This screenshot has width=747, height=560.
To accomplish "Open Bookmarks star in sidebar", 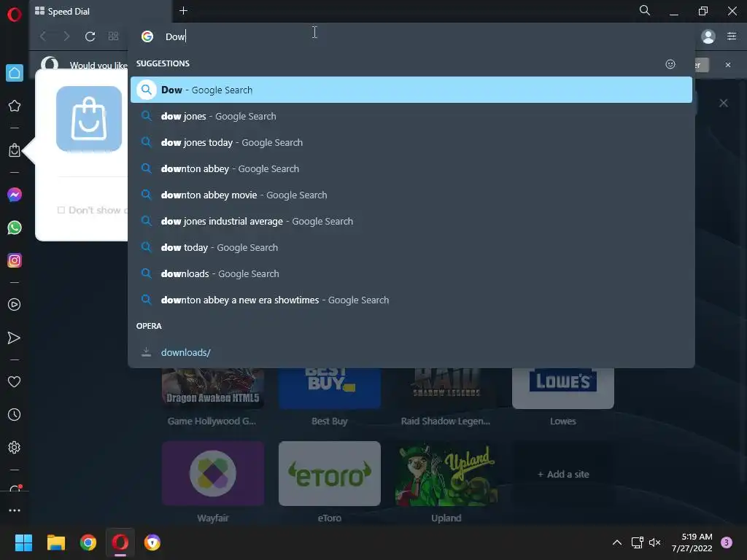I will coord(15,106).
